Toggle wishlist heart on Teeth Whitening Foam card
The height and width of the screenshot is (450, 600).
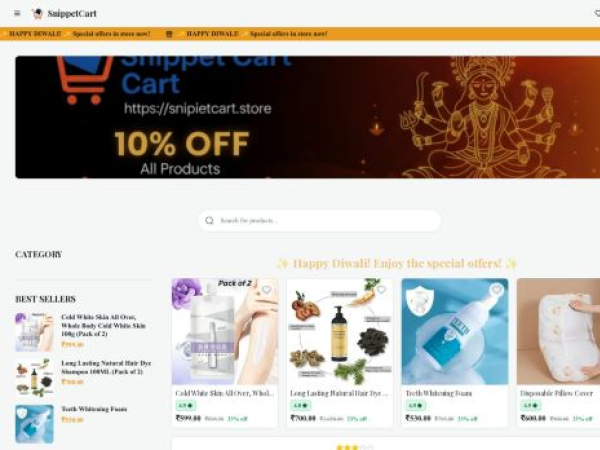[496, 290]
